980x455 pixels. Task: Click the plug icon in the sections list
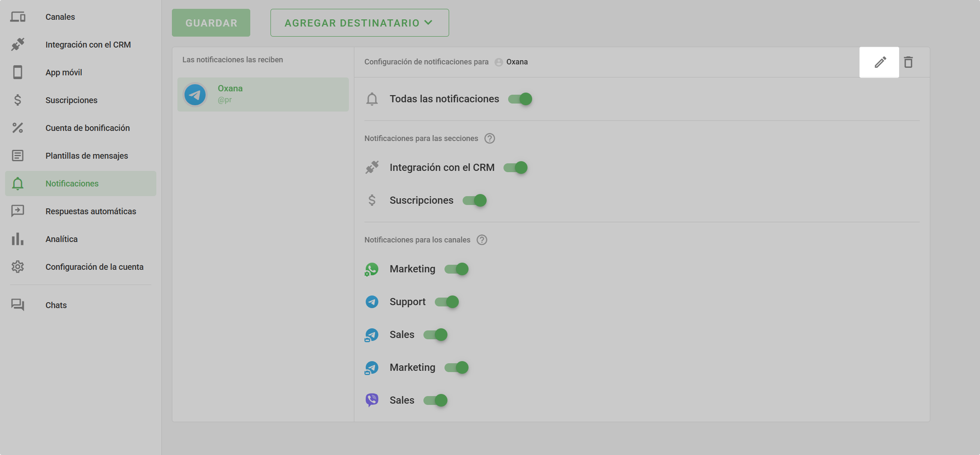pos(372,168)
